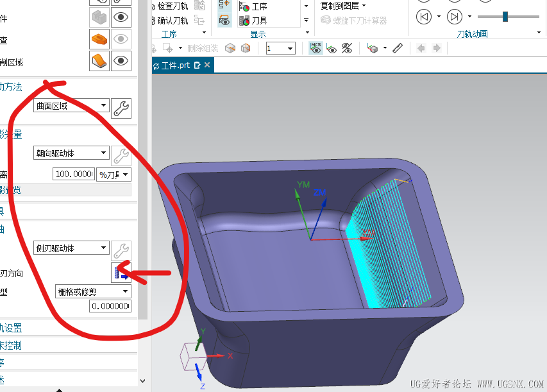
Task: Click the specify side cut direction icon
Action: click(x=121, y=272)
